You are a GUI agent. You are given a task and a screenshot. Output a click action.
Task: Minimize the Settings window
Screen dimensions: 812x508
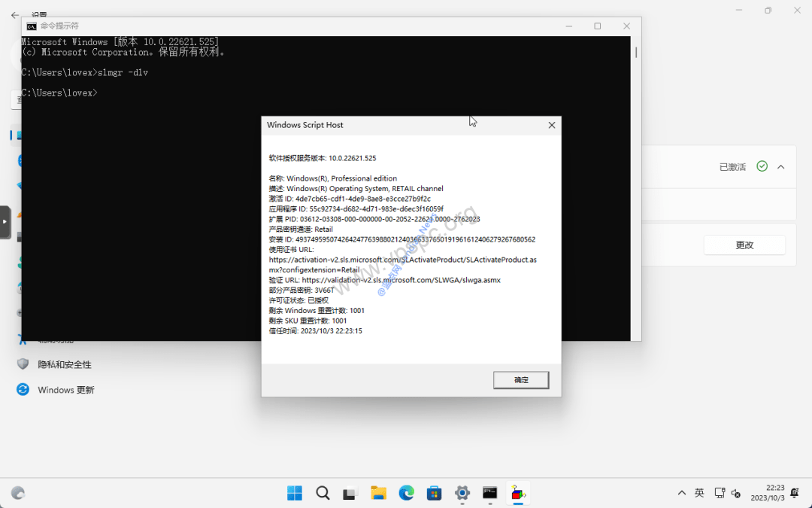click(x=739, y=11)
